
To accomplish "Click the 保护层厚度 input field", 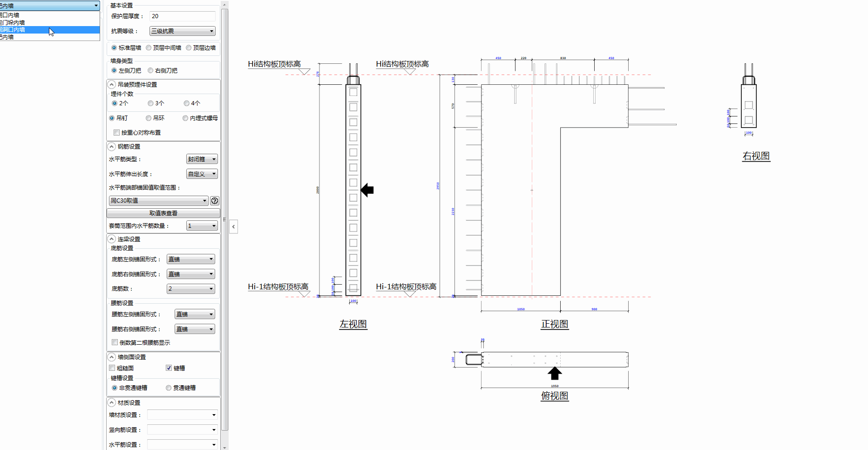I will click(182, 16).
